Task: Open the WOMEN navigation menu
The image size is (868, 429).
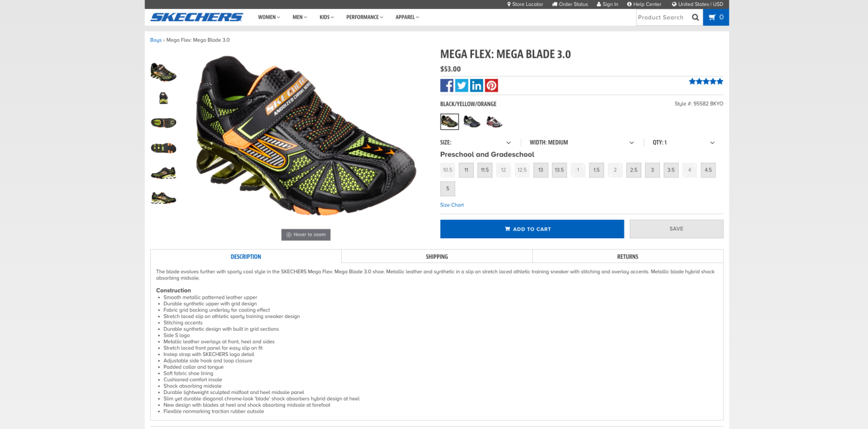Action: coord(269,17)
